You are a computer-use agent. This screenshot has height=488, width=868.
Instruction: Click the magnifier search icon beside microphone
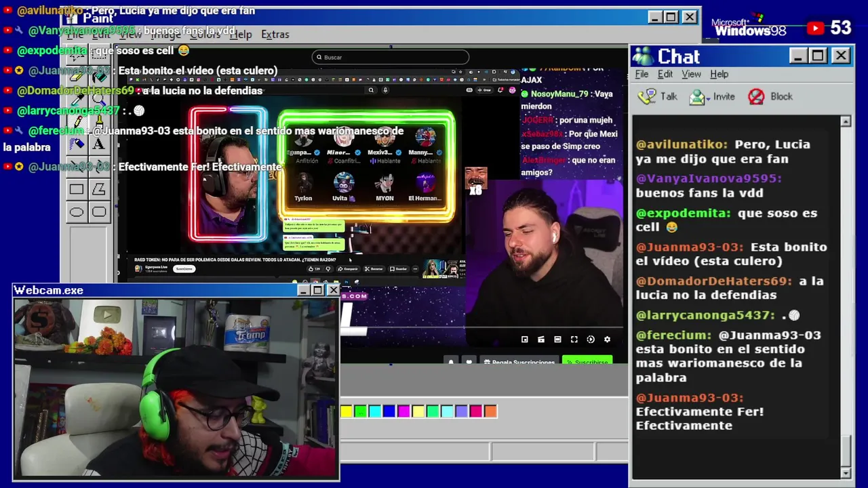(x=371, y=90)
